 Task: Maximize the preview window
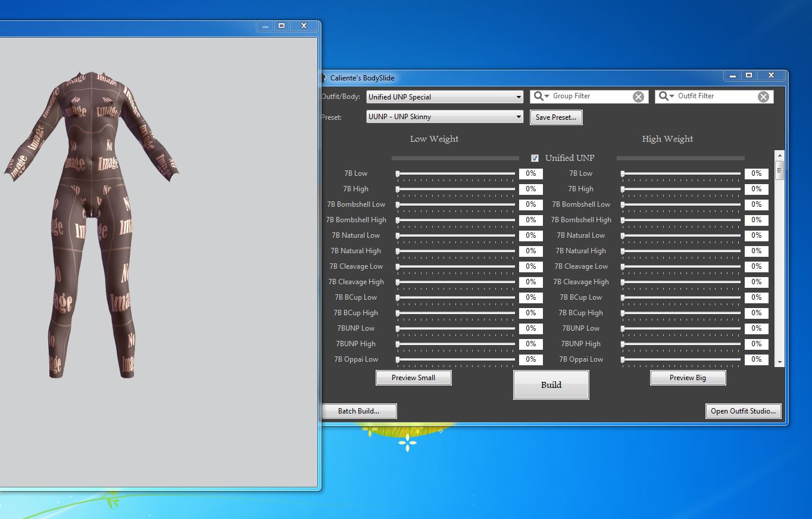[282, 26]
